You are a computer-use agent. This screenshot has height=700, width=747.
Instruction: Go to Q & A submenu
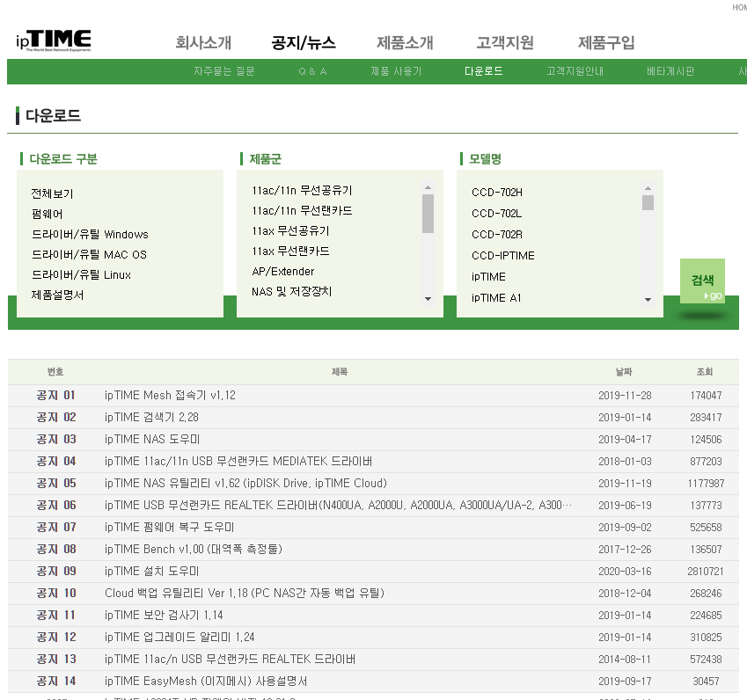click(312, 71)
